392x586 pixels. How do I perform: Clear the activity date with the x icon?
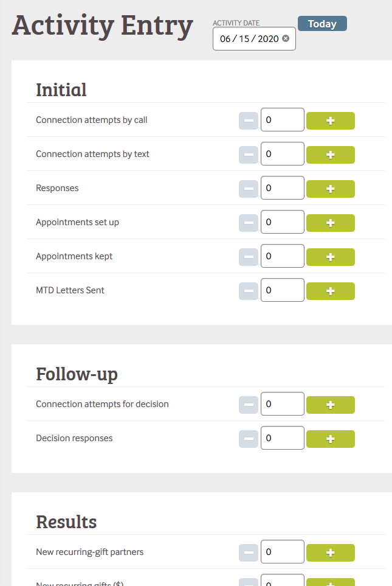pyautogui.click(x=286, y=39)
